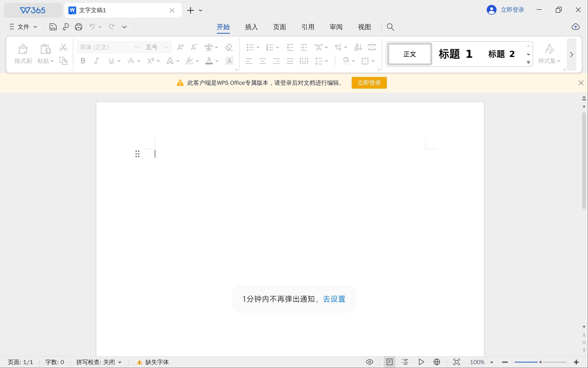Screen dimensions: 588x368
Task: Toggle character shading A button
Action: pyautogui.click(x=229, y=61)
